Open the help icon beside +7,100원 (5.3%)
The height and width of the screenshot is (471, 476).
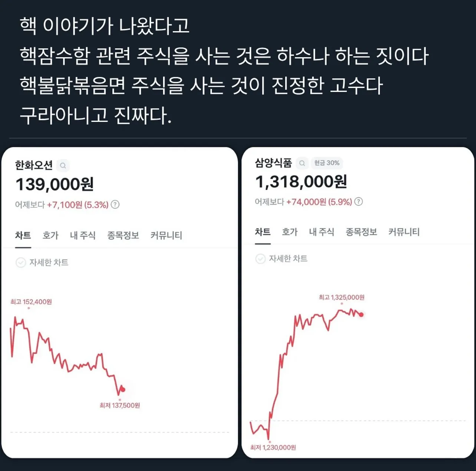116,204
